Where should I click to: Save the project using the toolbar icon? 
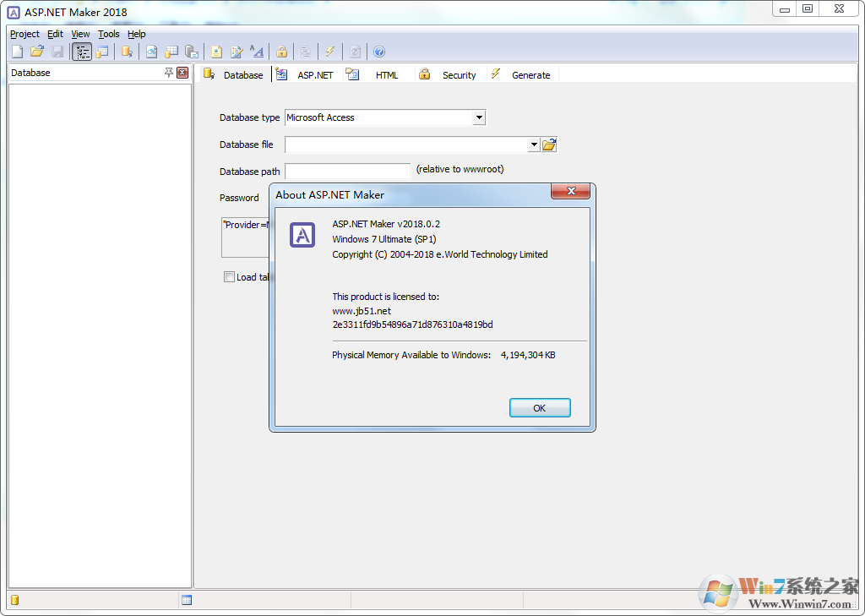pos(57,52)
